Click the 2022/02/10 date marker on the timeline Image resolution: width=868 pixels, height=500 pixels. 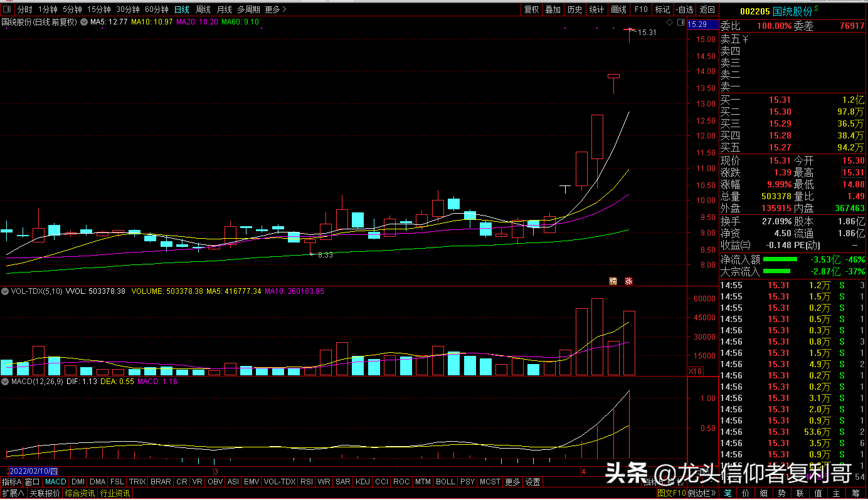click(34, 471)
